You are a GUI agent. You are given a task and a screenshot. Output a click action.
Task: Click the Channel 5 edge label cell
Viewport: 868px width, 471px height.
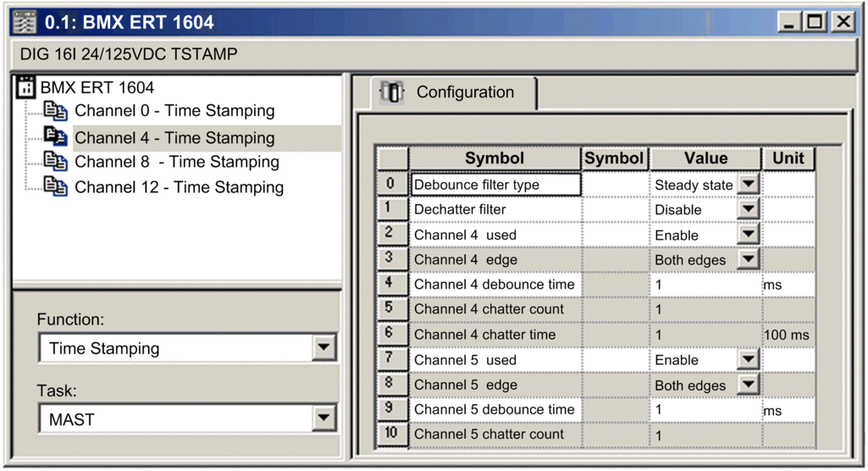coord(495,385)
